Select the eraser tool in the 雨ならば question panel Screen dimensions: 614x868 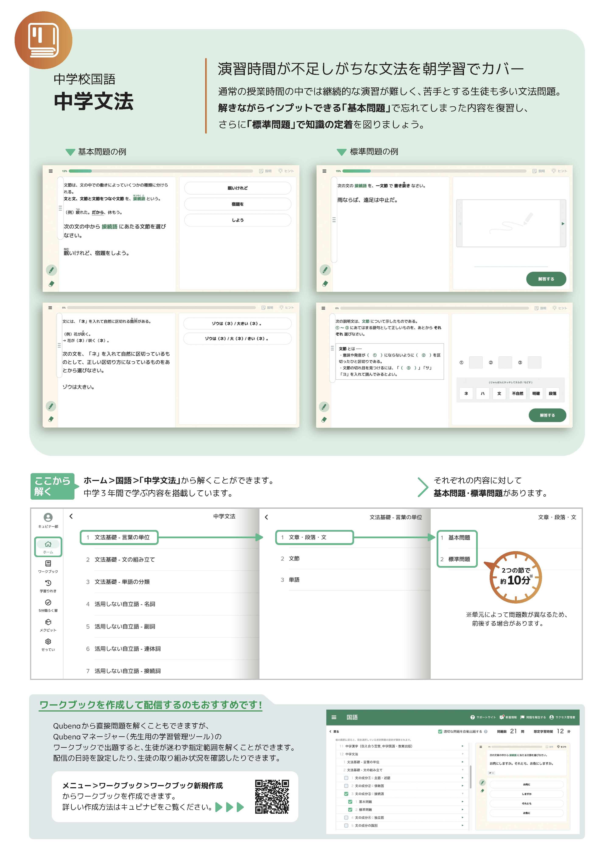325,284
